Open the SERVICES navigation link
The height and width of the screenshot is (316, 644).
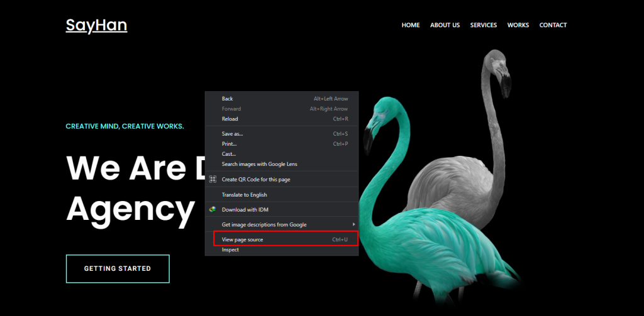[484, 25]
